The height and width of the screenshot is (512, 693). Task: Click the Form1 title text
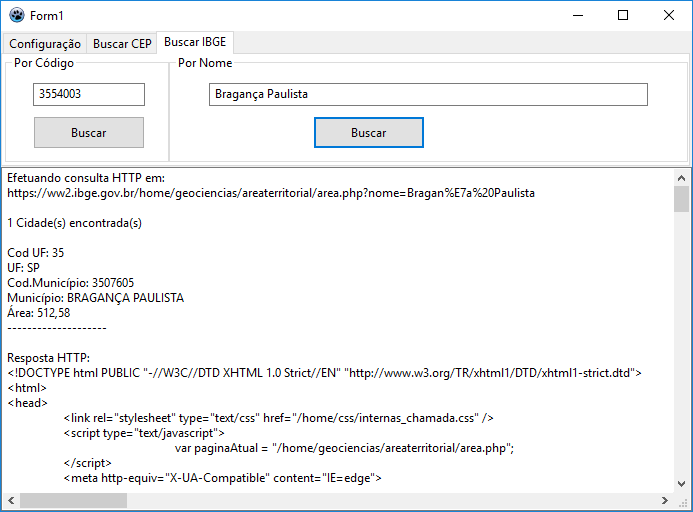(47, 16)
